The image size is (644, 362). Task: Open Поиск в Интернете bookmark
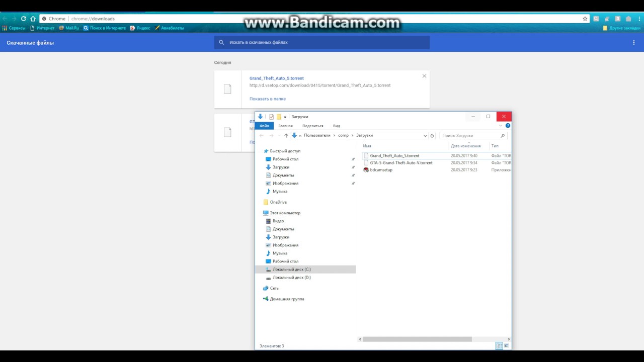coord(105,28)
